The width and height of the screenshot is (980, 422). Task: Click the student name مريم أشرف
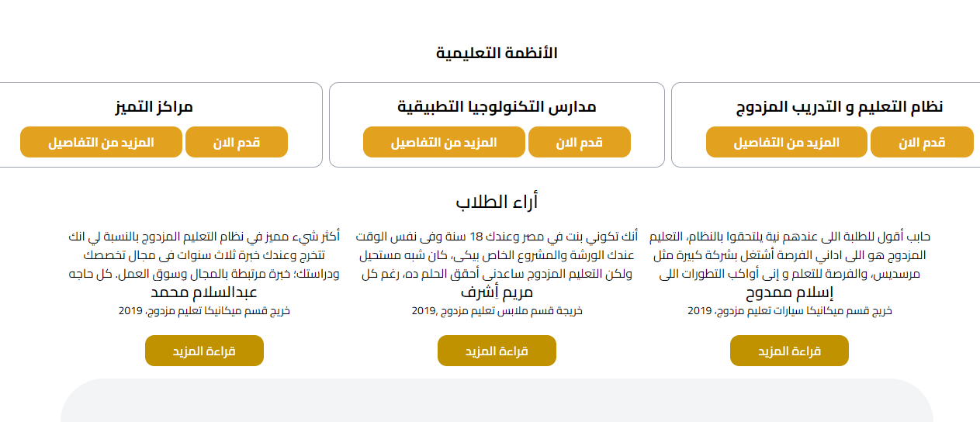(497, 292)
